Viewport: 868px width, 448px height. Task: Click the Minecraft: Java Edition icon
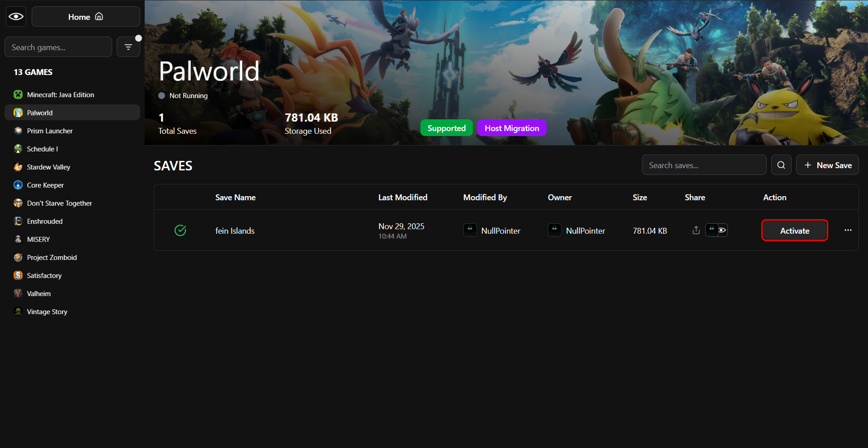point(18,94)
